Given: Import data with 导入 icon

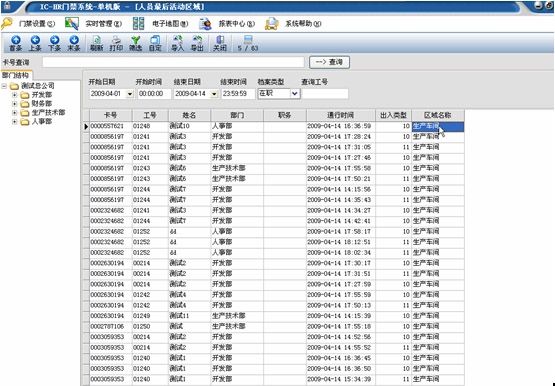Looking at the screenshot, I should [178, 43].
